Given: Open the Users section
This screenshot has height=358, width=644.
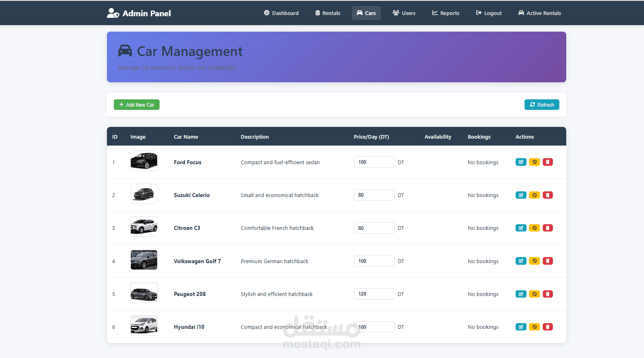Looking at the screenshot, I should pos(404,13).
